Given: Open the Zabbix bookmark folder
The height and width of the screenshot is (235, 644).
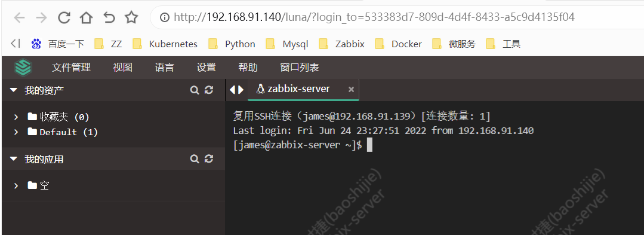Looking at the screenshot, I should (341, 44).
